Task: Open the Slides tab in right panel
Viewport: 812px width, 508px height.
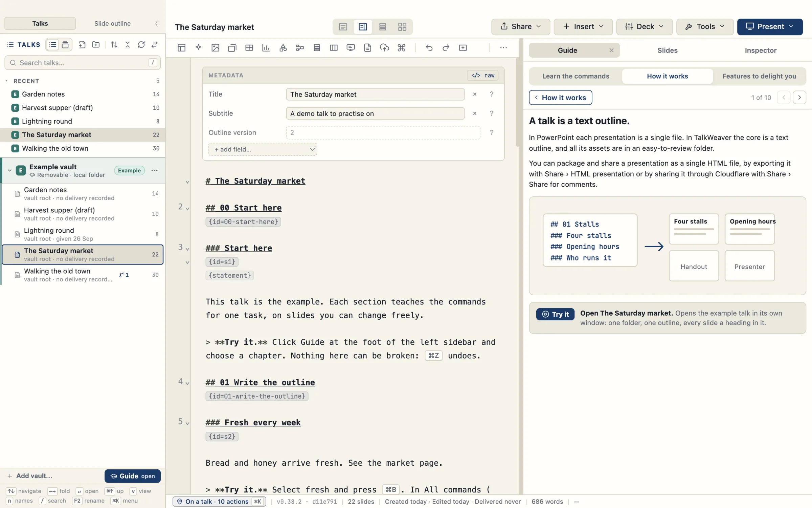Action: [667, 50]
